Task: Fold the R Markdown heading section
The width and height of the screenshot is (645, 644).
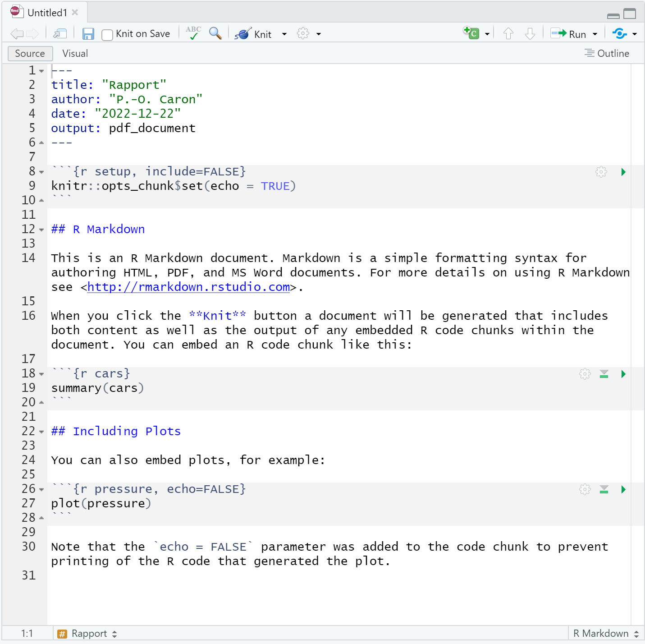Action: coord(41,230)
